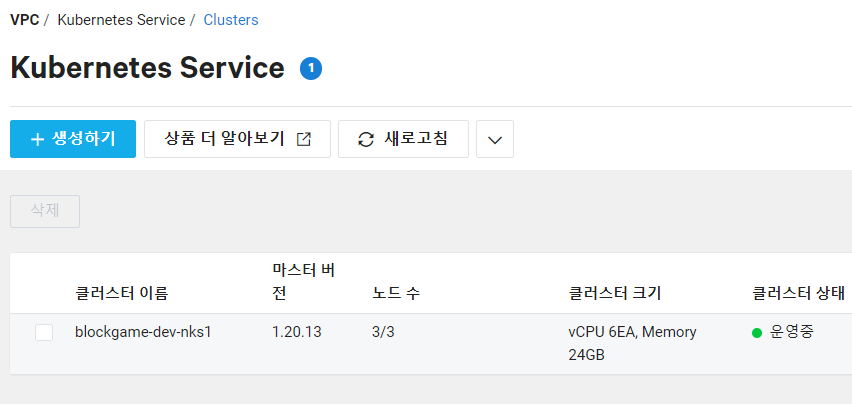Go to Kubernetes Service breadcrumb
This screenshot has width=852, height=404.
[x=121, y=20]
